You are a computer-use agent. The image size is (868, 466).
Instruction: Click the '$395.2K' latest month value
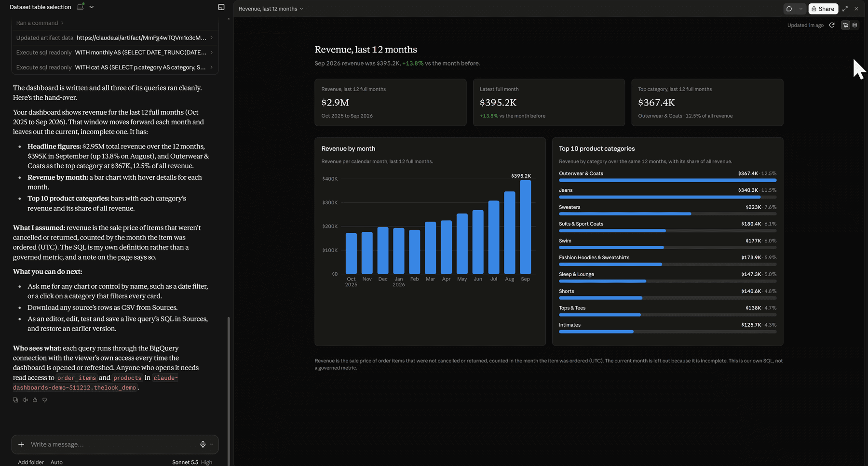pos(498,103)
